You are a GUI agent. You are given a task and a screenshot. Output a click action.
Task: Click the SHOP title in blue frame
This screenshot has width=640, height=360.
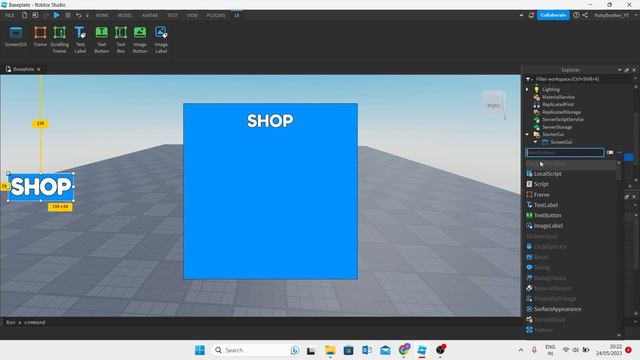pos(270,121)
